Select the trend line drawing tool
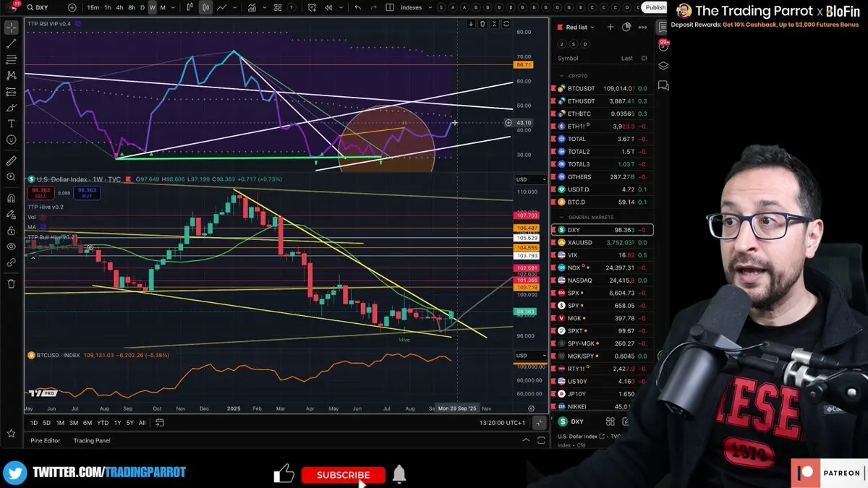Image resolution: width=868 pixels, height=488 pixels. click(11, 44)
